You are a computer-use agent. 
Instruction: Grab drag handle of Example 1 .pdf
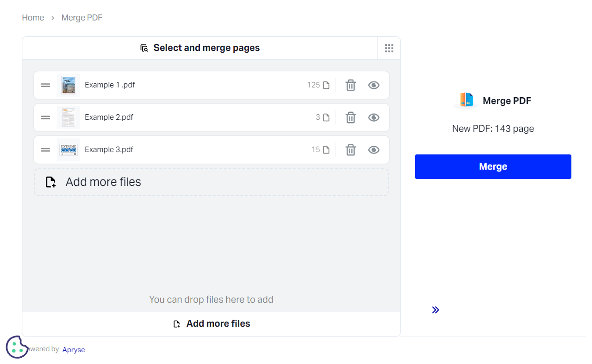[45, 85]
